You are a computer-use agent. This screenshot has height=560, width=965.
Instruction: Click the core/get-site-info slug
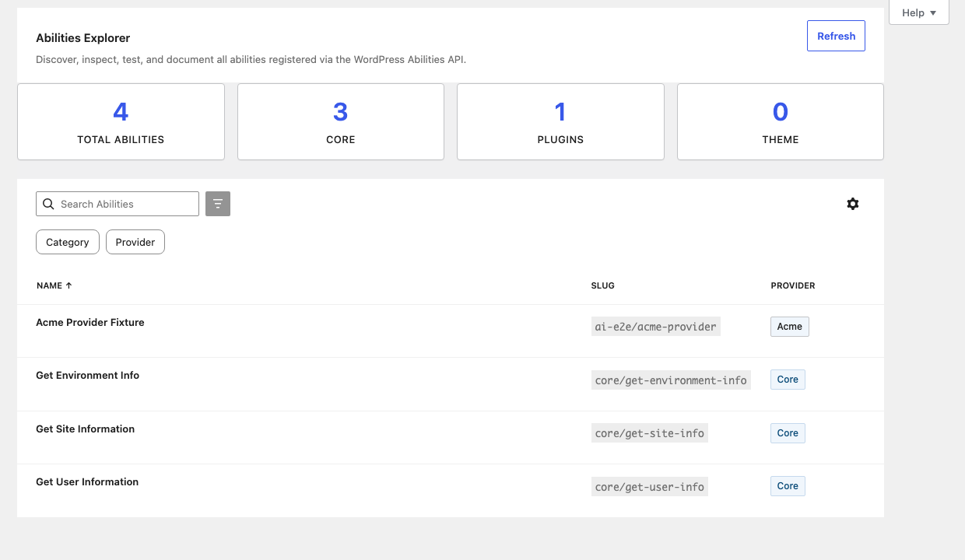(x=650, y=433)
